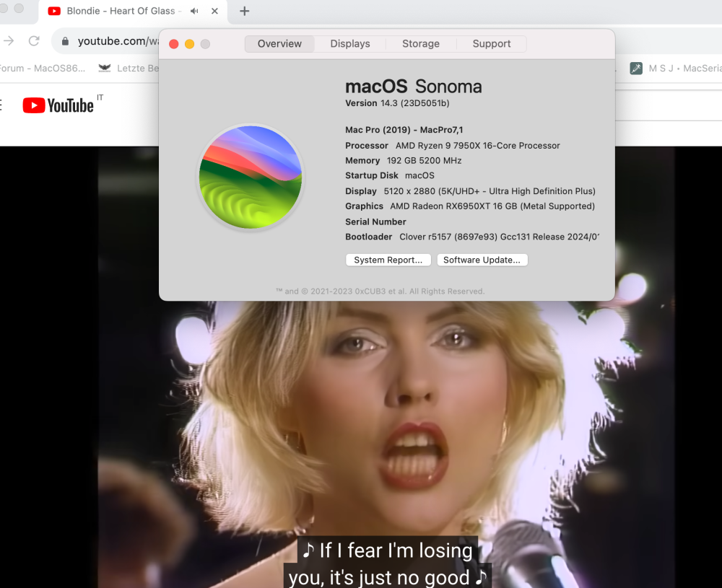Click the address bar lock icon

point(66,41)
